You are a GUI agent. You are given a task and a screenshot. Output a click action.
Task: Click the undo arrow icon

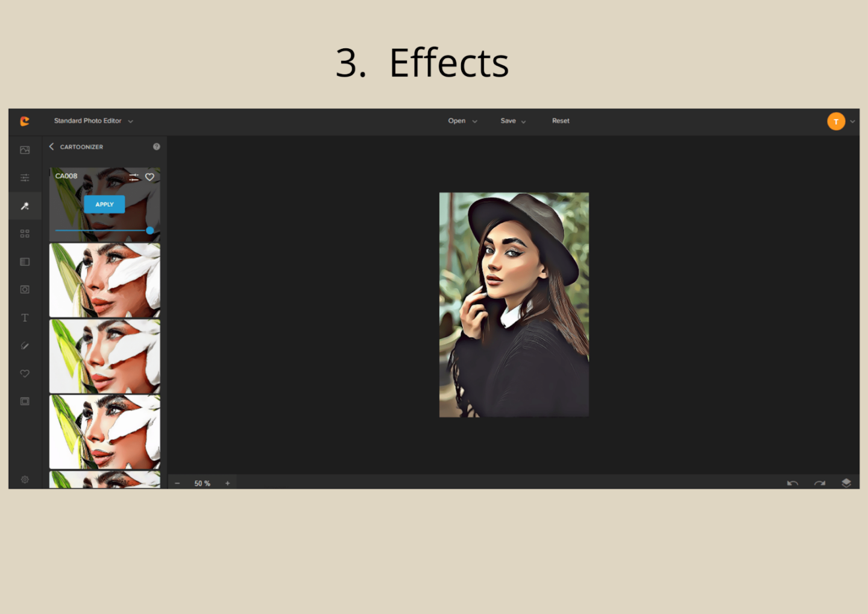pyautogui.click(x=793, y=483)
